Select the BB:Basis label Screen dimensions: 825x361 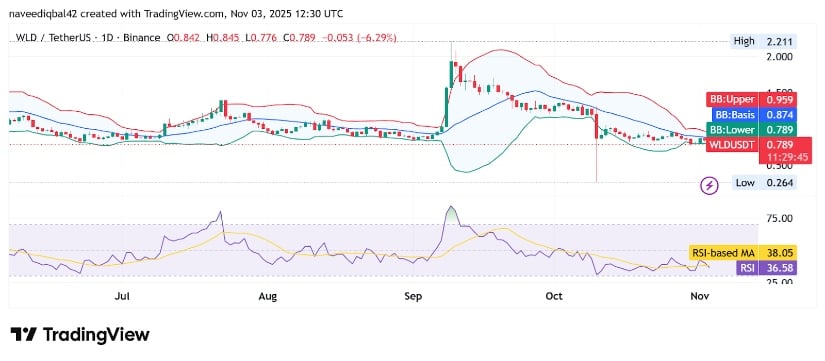tap(735, 114)
